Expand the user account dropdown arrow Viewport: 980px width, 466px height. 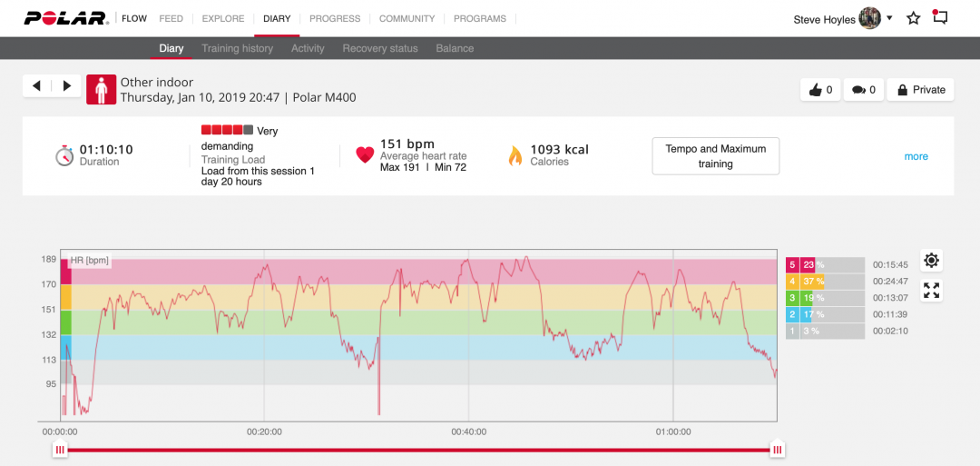(889, 18)
